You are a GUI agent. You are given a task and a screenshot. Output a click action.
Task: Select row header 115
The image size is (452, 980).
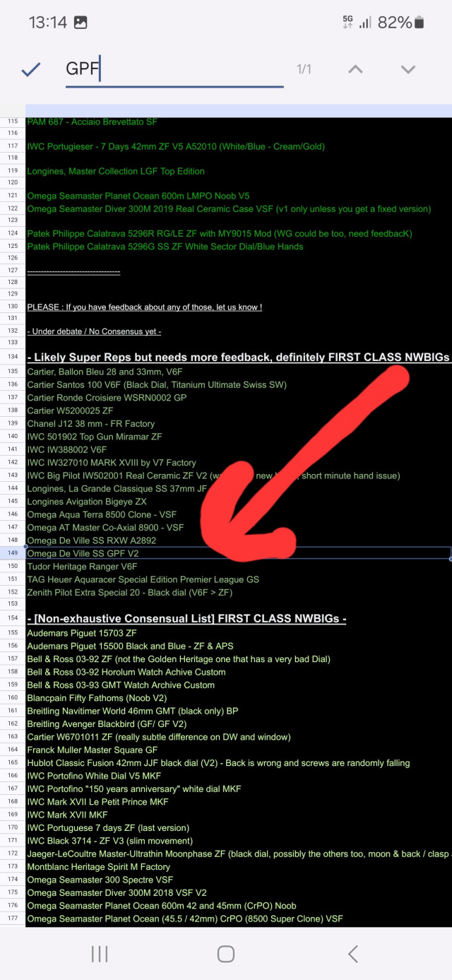(13, 122)
